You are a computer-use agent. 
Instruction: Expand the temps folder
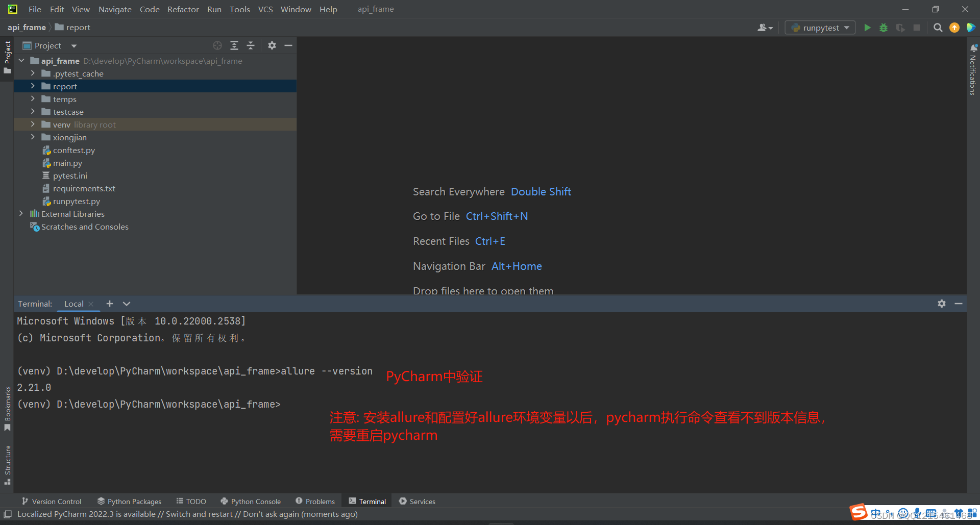tap(33, 99)
